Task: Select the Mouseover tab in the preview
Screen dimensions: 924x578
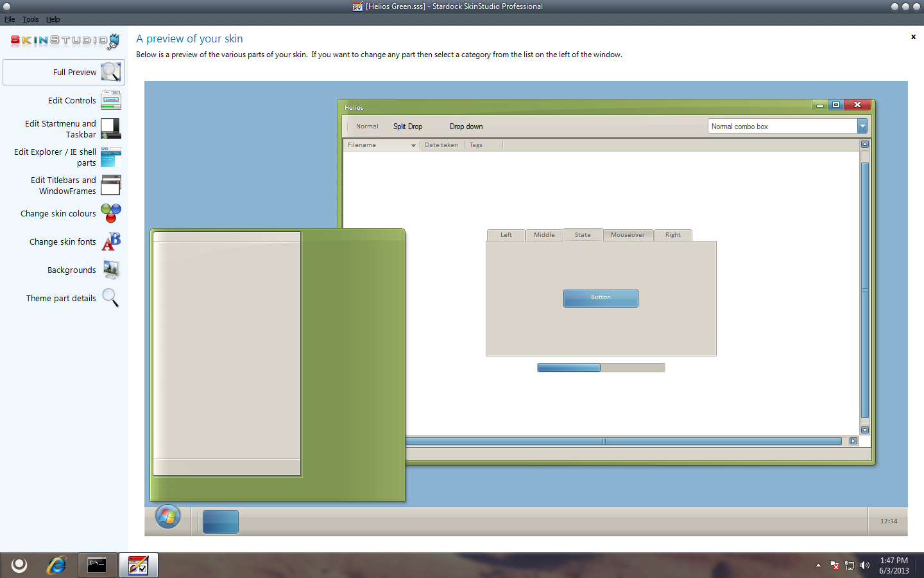Action: 628,235
